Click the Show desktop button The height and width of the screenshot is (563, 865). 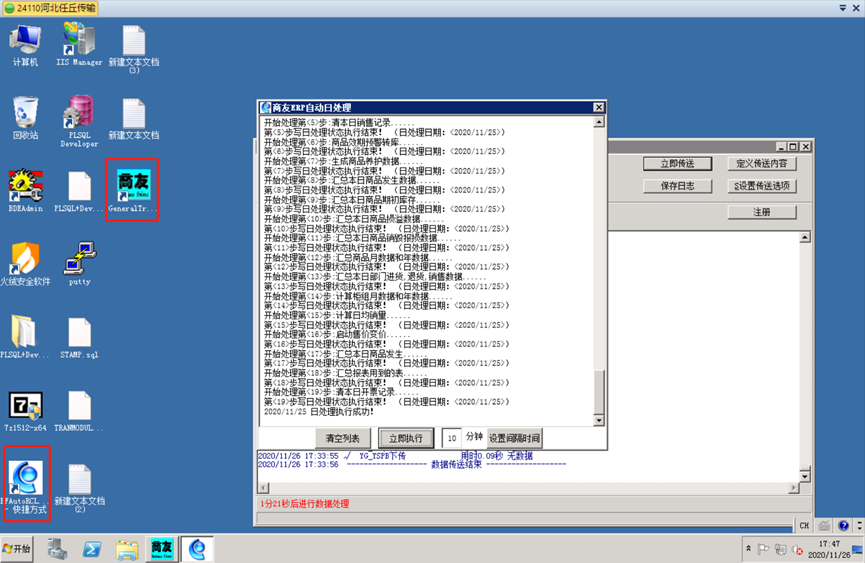(x=858, y=549)
